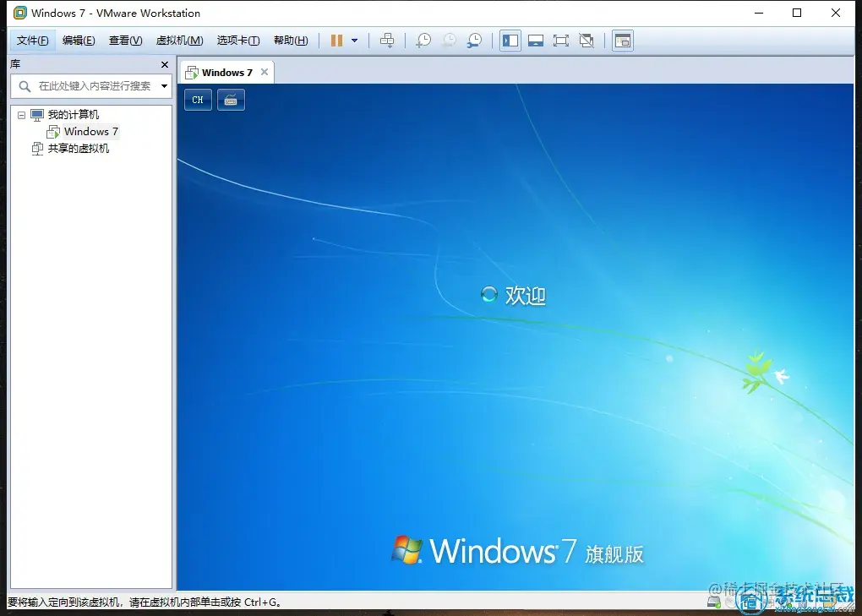Image resolution: width=862 pixels, height=616 pixels.
Task: Toggle the library sidebar visibility
Action: [x=510, y=40]
